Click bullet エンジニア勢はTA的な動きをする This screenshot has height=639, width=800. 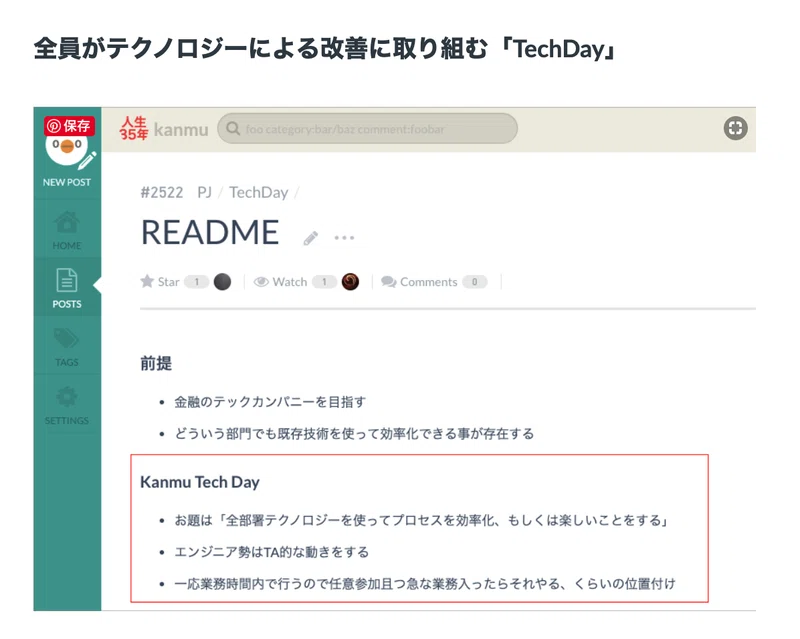point(271,552)
